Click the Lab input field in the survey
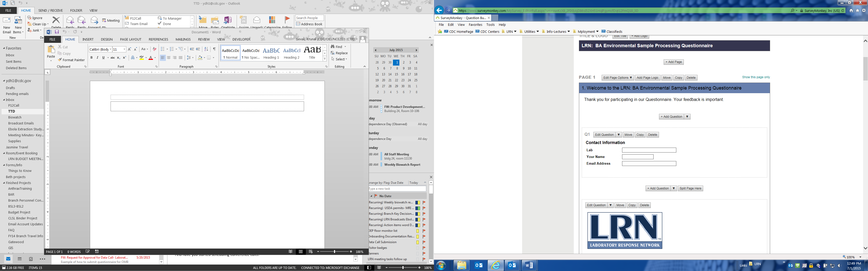The height and width of the screenshot is (271, 868). click(x=649, y=150)
